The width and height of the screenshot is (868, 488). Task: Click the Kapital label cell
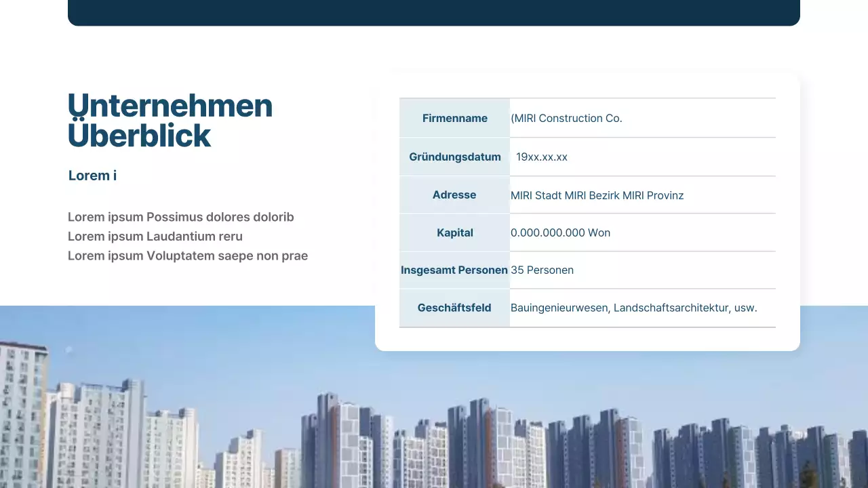coord(454,232)
